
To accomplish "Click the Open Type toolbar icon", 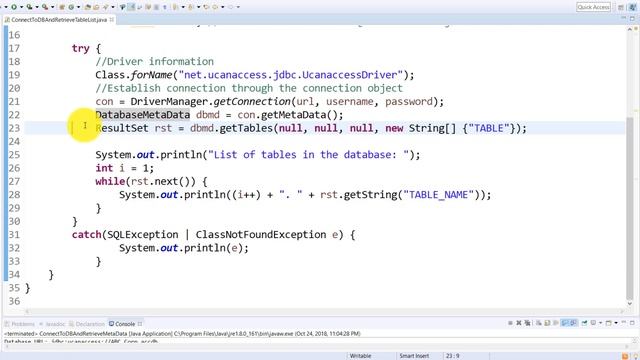I will 88,7.
